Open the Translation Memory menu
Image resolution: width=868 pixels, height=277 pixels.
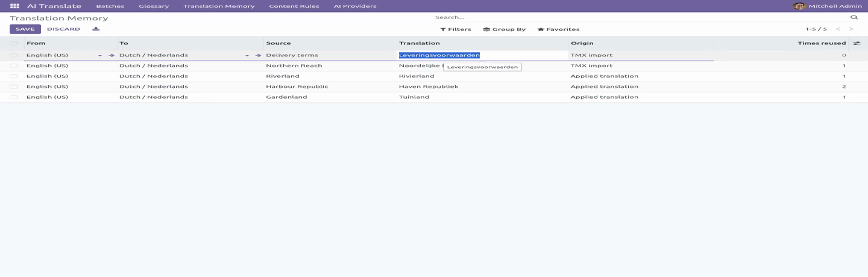[219, 6]
